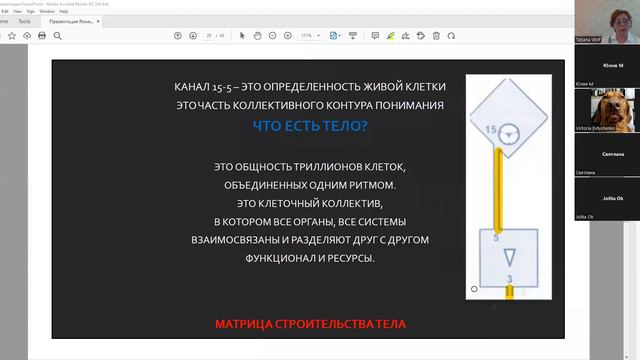This screenshot has height=360, width=640.
Task: Click the red text МАТРИЦА СТРОИТЕЛЬСТВА ТЕЛА
Action: point(311,324)
